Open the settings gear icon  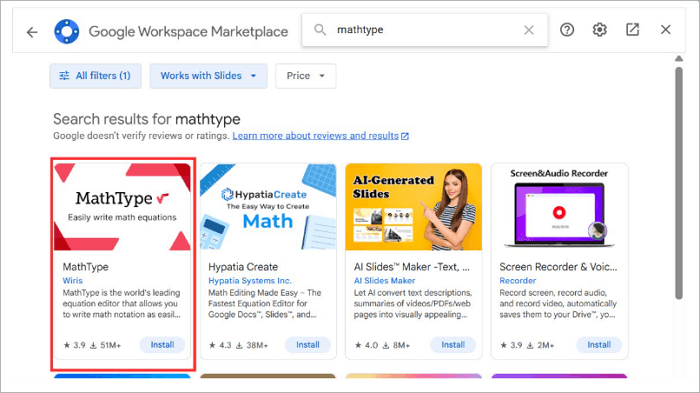point(600,30)
